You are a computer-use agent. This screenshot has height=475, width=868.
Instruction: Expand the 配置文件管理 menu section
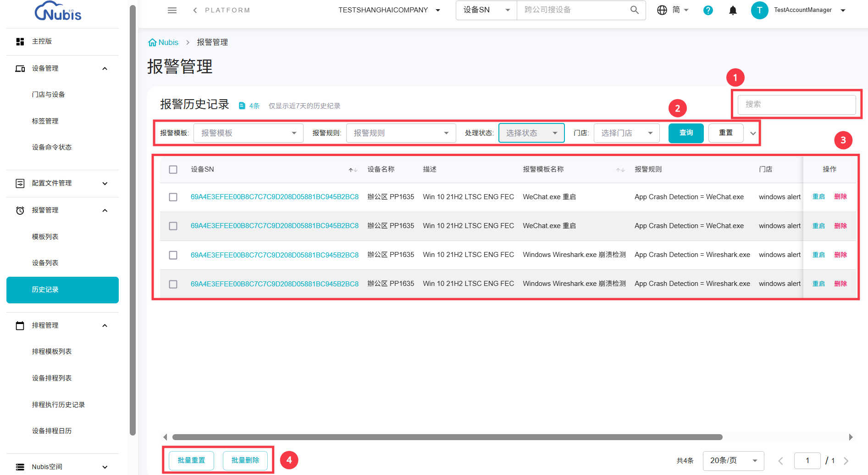click(105, 184)
